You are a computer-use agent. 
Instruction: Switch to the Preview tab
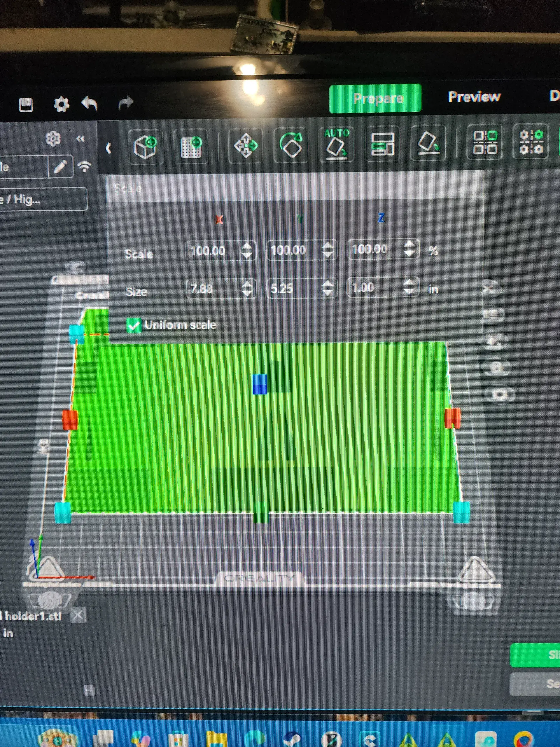click(x=474, y=97)
